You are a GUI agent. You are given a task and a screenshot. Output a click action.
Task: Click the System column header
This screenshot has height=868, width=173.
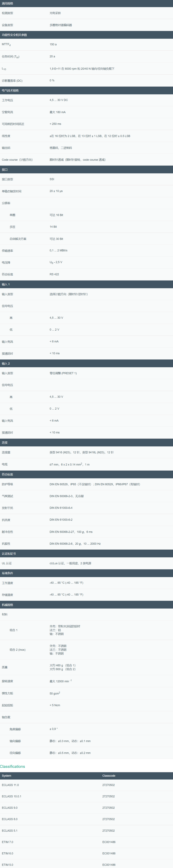(x=6, y=776)
